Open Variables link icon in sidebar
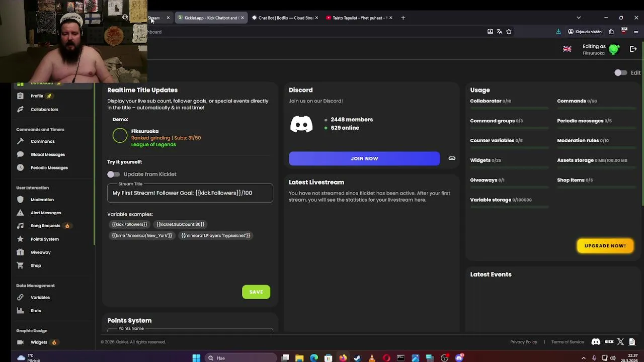 click(x=20, y=298)
